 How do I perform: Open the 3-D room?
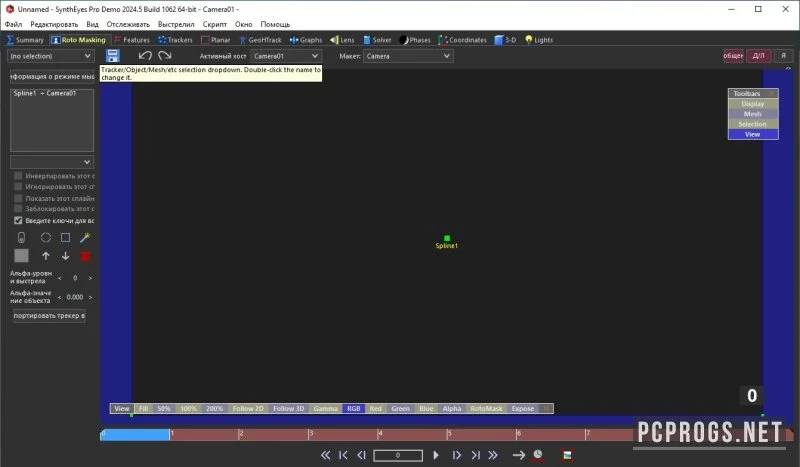pyautogui.click(x=505, y=40)
